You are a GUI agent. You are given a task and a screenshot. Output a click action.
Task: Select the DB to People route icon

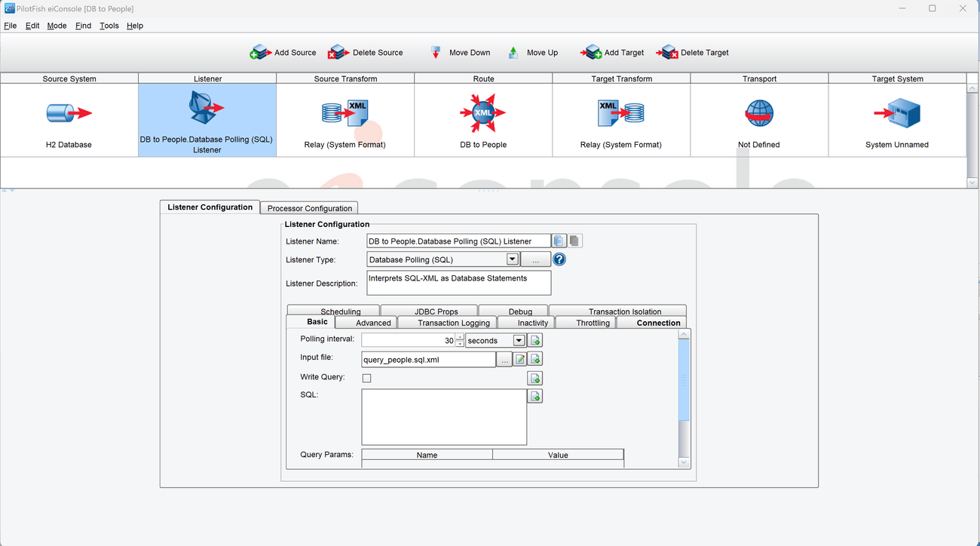click(483, 113)
